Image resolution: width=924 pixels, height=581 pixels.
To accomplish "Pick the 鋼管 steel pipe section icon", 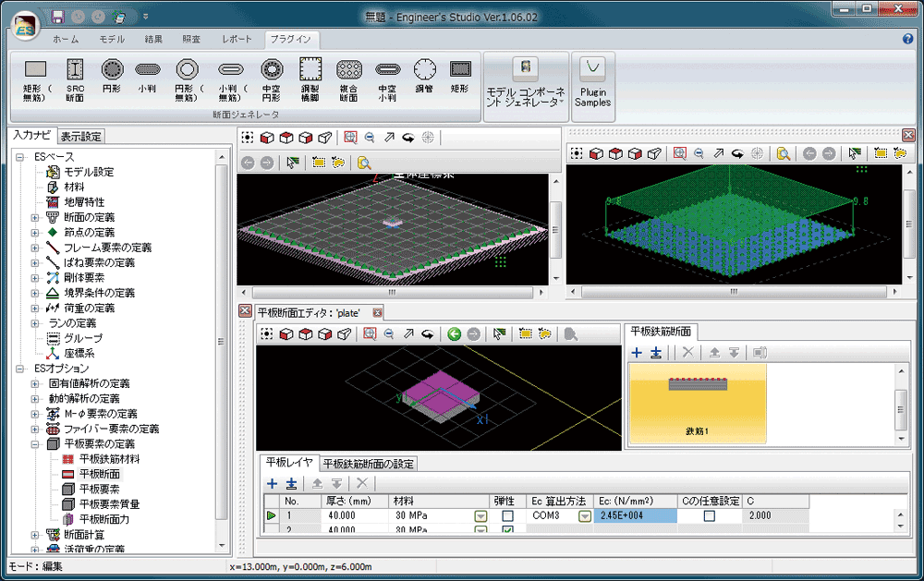I will (424, 76).
